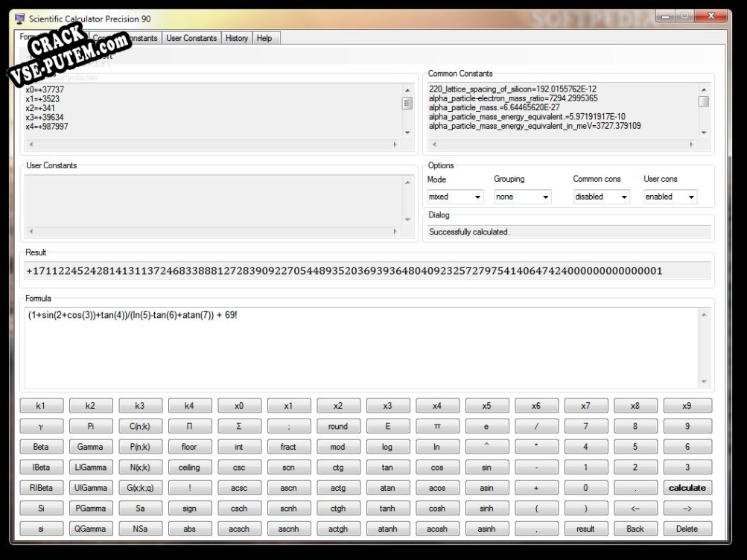Click the calculate button
747x560 pixels.
pos(687,488)
